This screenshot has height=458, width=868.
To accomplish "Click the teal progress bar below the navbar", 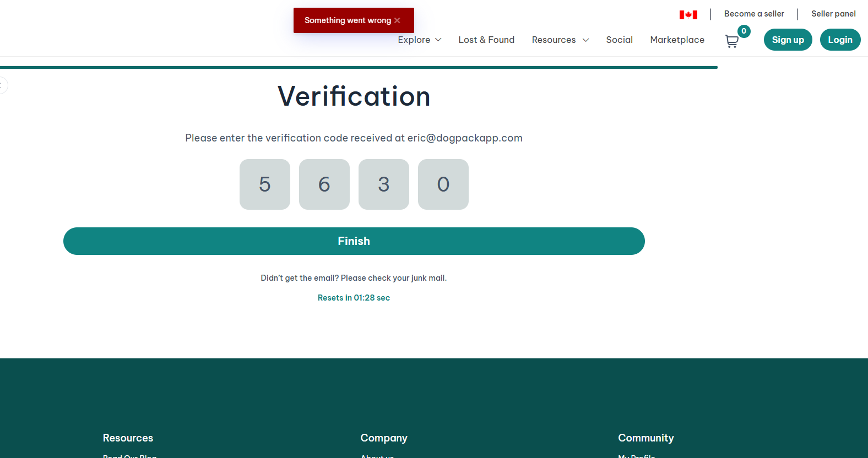I will pos(358,67).
